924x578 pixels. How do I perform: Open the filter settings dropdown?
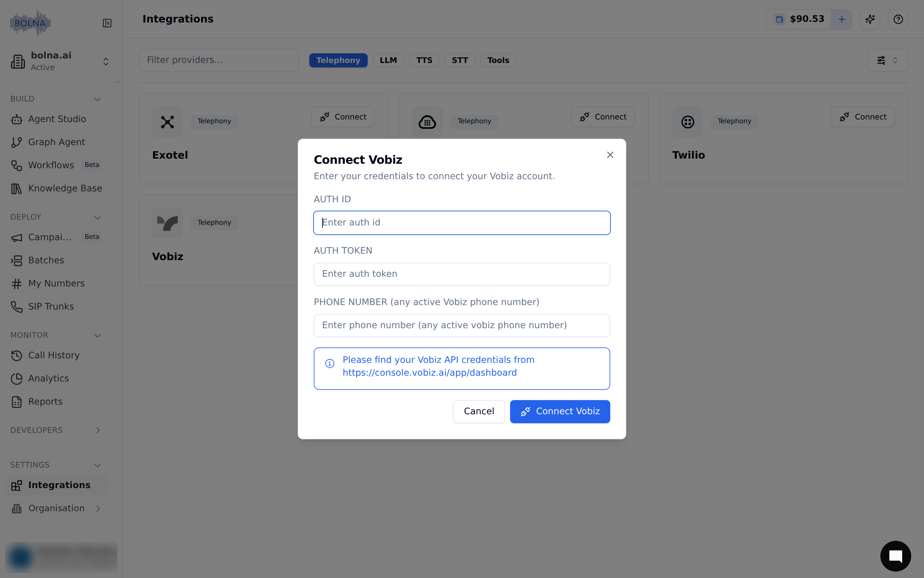888,60
